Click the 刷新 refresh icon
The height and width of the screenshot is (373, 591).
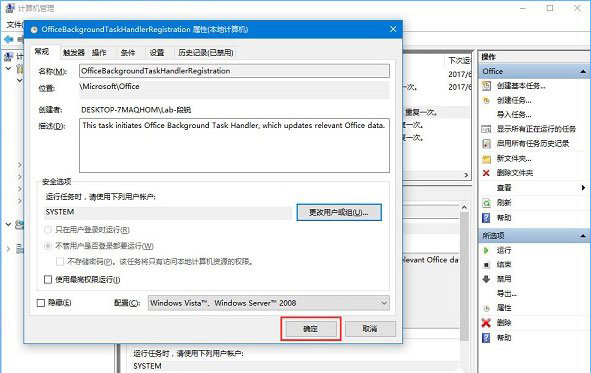[x=487, y=203]
